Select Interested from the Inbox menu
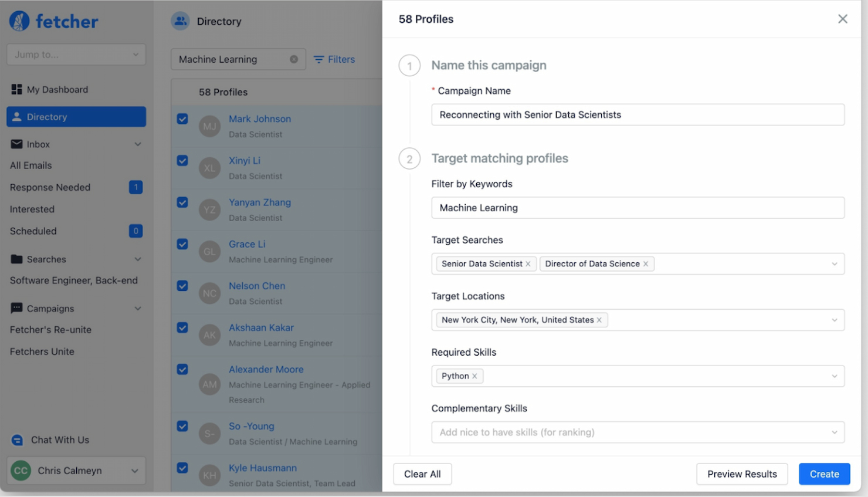 32,209
